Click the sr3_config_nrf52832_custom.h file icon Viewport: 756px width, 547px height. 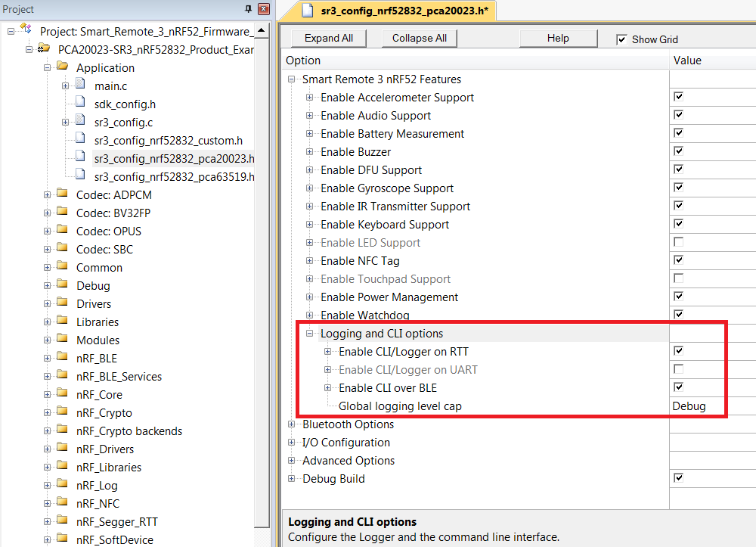click(x=81, y=139)
